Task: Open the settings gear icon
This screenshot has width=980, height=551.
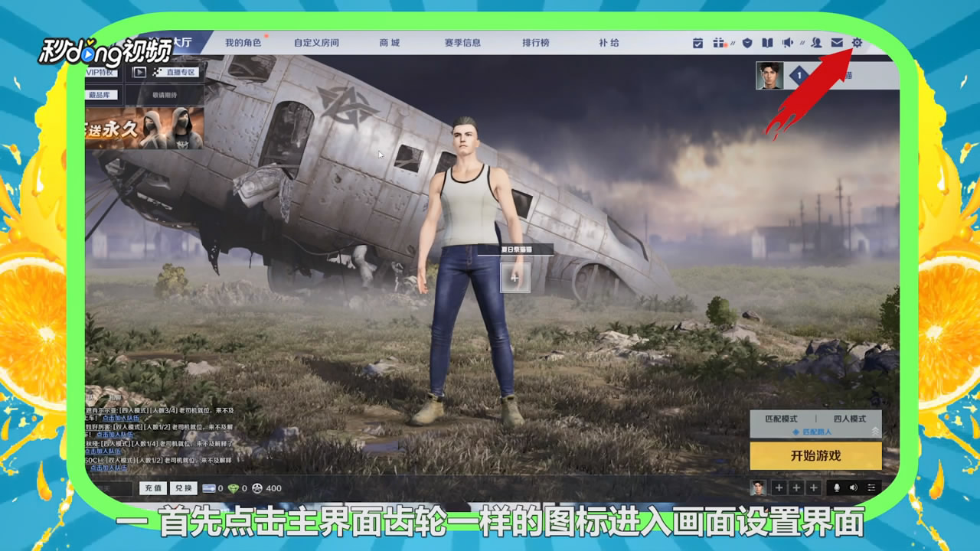Action: tap(857, 43)
